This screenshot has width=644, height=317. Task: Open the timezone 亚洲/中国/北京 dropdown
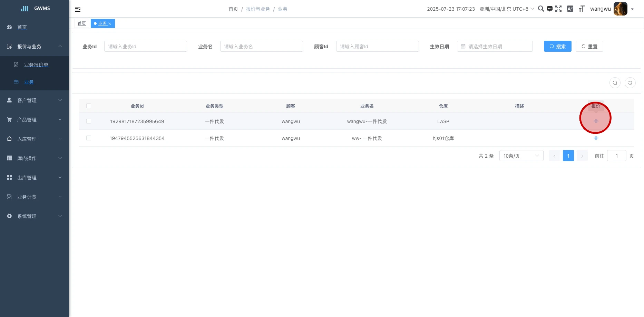coord(506,9)
